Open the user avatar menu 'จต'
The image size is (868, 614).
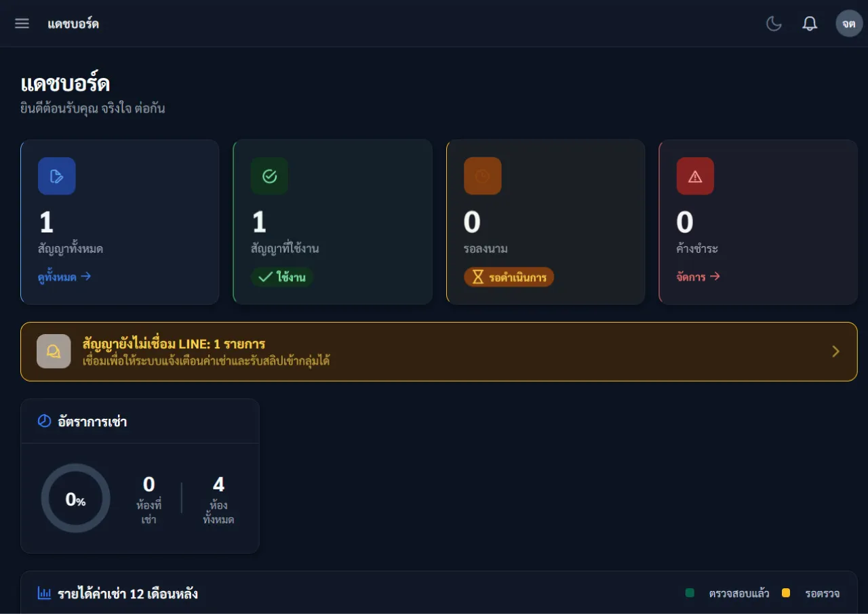point(849,24)
